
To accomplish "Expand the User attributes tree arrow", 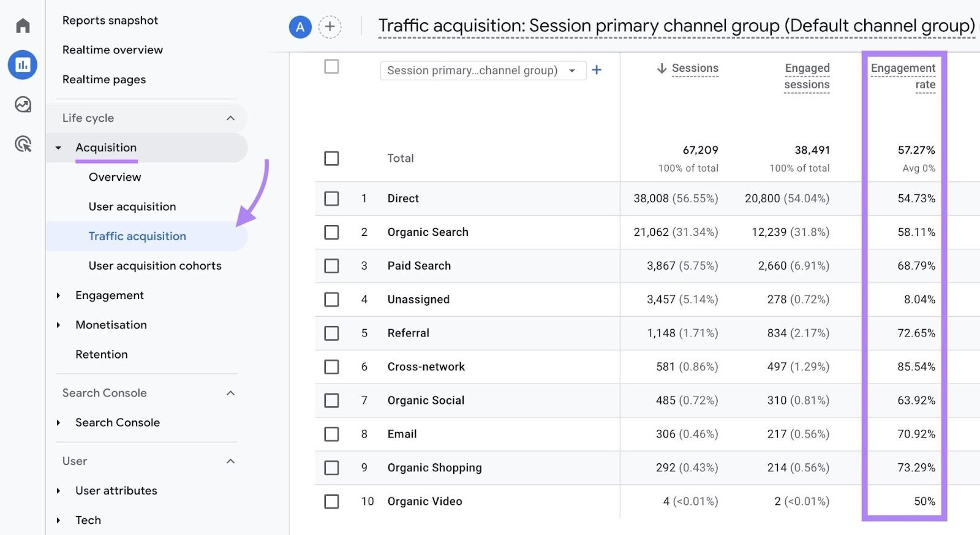I will coord(58,491).
